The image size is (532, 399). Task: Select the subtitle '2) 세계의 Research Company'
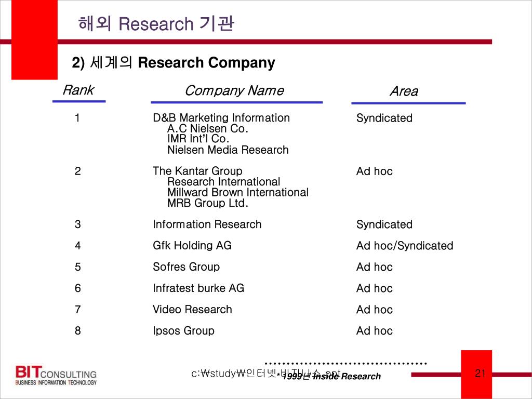tap(174, 62)
